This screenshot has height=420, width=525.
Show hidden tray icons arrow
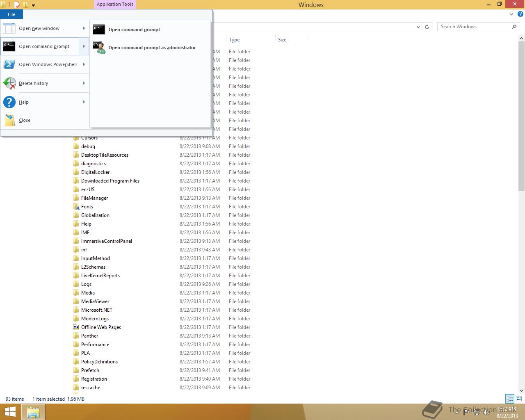[457, 412]
